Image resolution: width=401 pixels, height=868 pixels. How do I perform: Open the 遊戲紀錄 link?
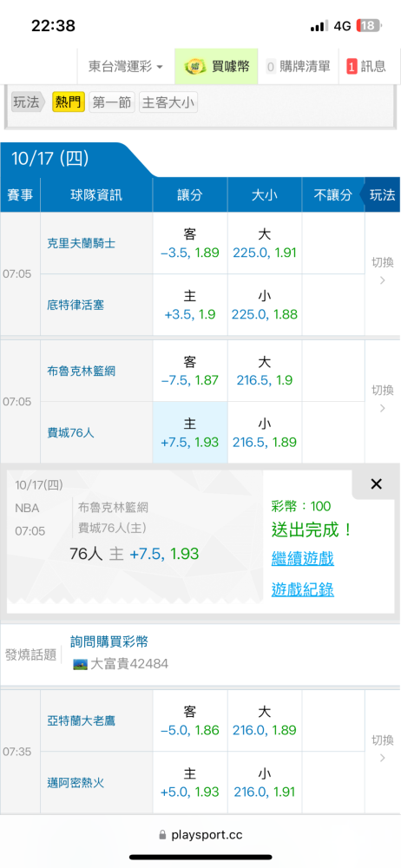pyautogui.click(x=302, y=590)
